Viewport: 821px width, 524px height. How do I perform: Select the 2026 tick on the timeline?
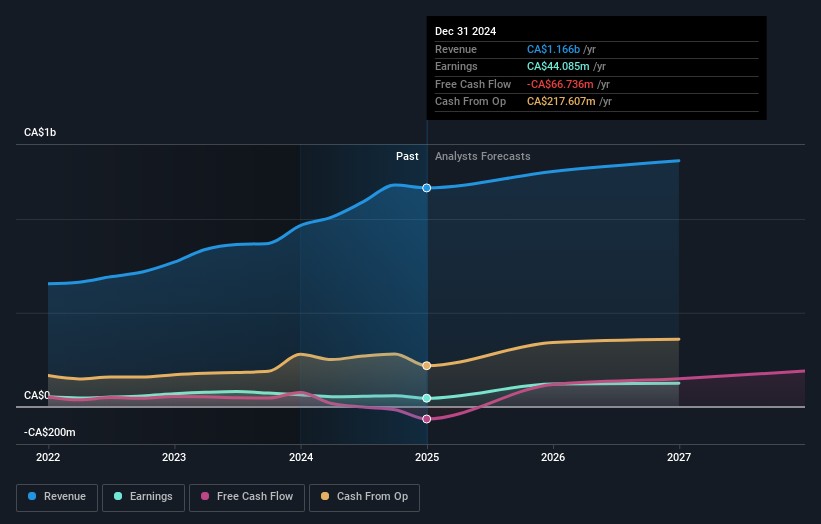click(x=553, y=458)
